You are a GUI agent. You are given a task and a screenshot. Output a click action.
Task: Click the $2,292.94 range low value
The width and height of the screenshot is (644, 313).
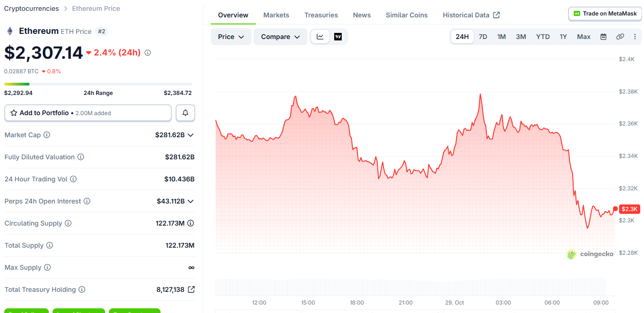click(18, 93)
